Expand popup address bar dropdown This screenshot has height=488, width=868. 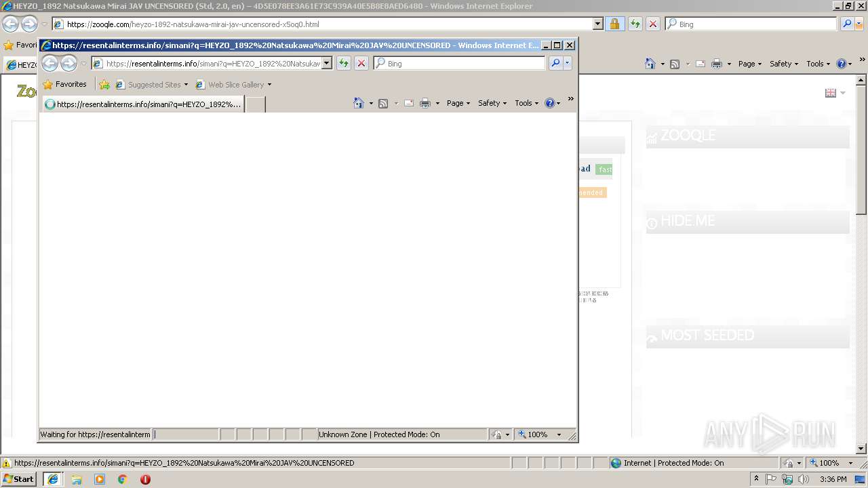tap(327, 63)
